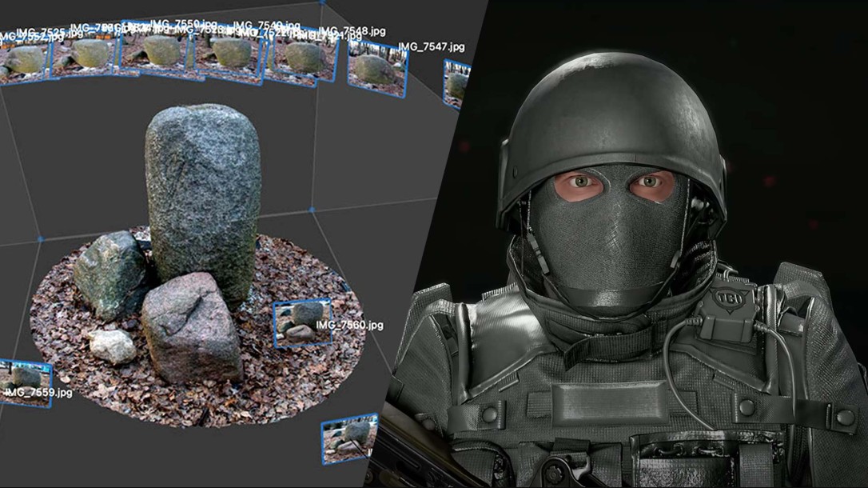Select the IMG_7559.jpg camera thumbnail

click(26, 374)
